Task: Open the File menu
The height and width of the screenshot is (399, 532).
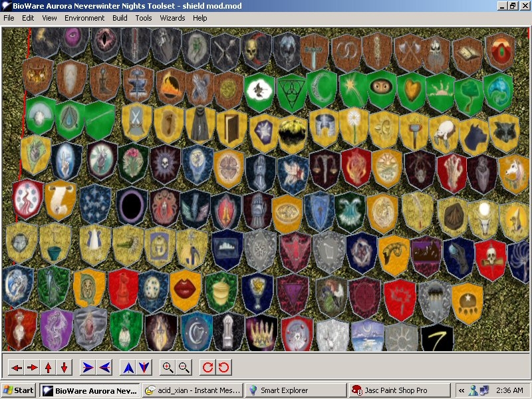Action: (x=9, y=18)
